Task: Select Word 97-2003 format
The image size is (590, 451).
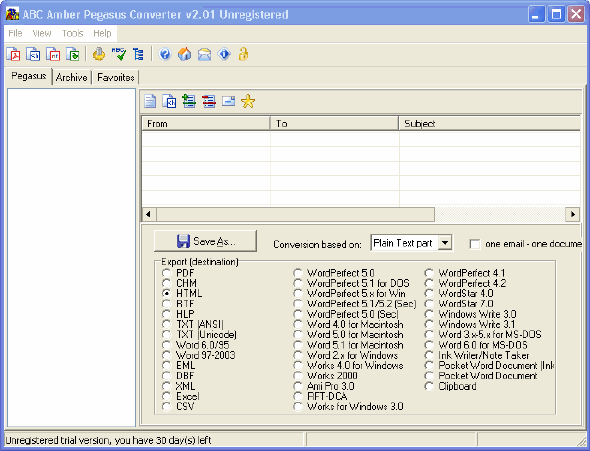Action: click(166, 355)
